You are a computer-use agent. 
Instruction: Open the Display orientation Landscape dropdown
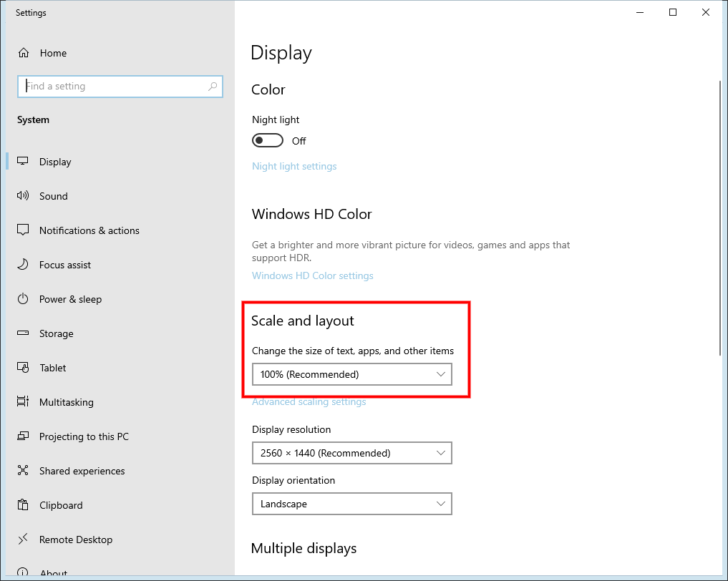tap(352, 504)
